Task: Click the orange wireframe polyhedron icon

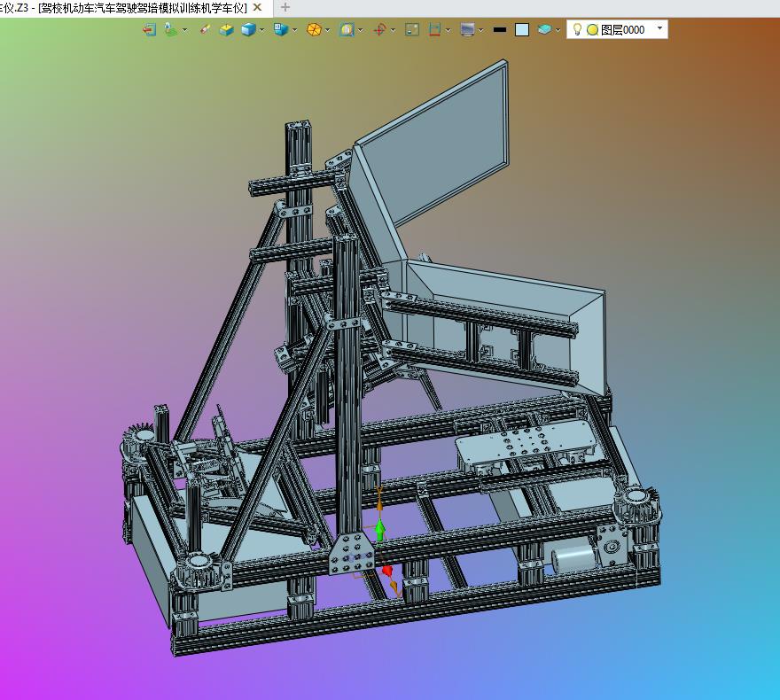Action: click(314, 30)
